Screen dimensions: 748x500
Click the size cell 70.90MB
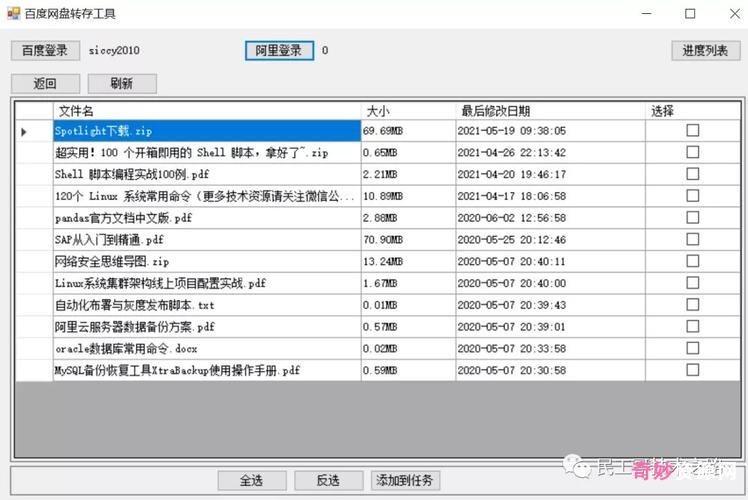coord(408,240)
